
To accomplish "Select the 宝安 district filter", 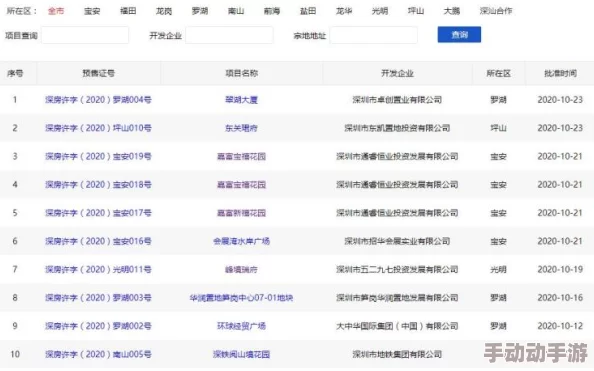I will (x=92, y=11).
